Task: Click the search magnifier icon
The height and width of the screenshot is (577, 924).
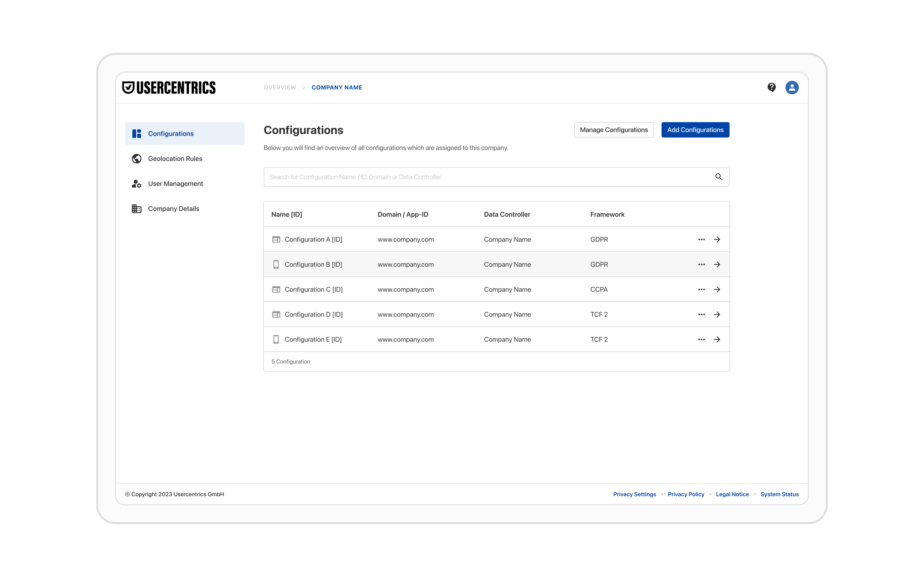Action: (x=718, y=177)
